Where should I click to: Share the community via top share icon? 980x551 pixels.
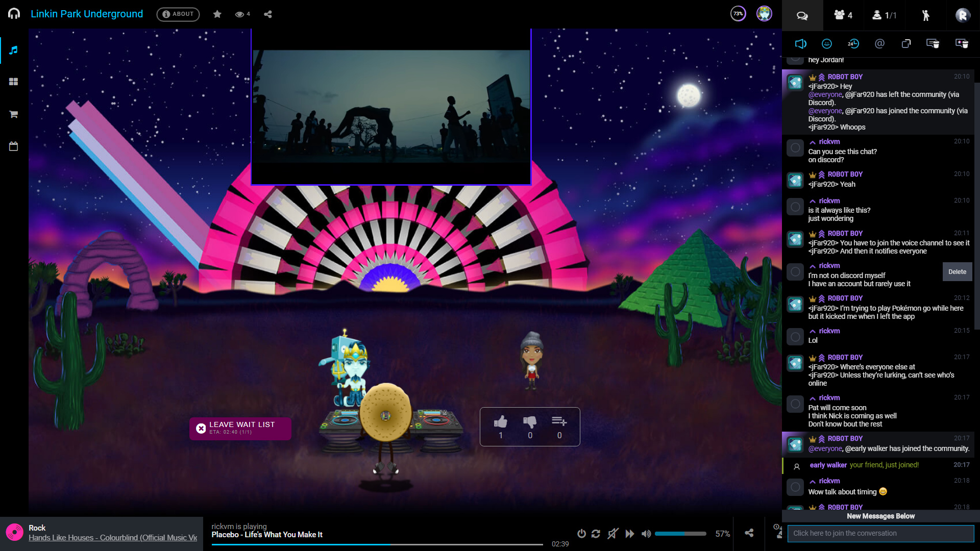point(268,14)
